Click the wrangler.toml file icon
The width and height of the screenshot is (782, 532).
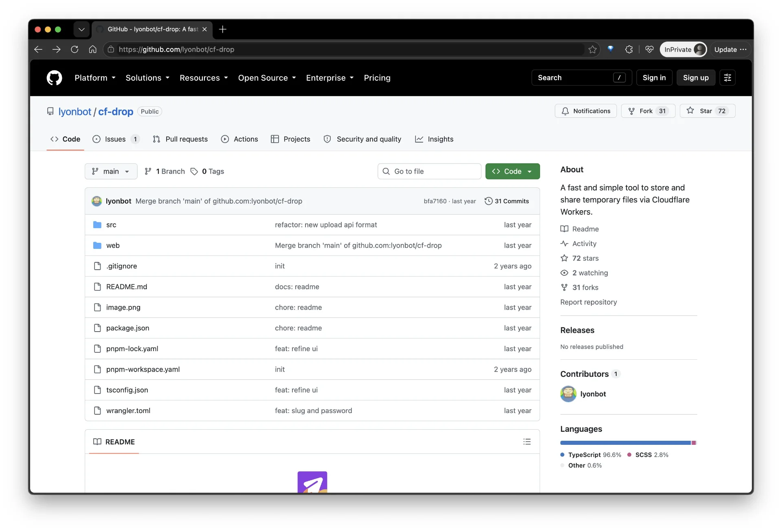click(97, 411)
